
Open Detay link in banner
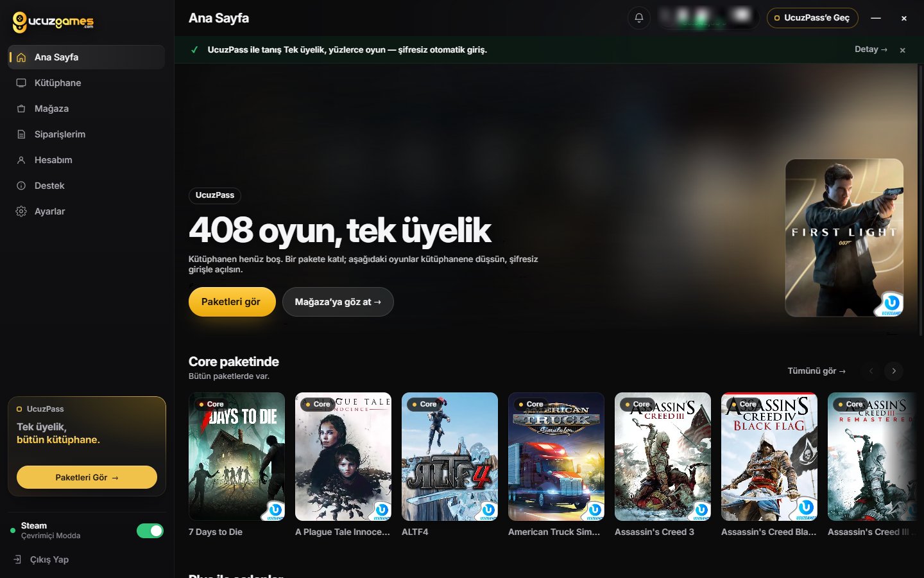pos(871,49)
